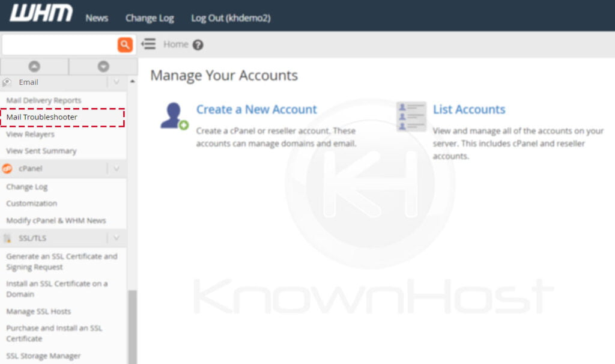Open Change Log under cPanel section
The height and width of the screenshot is (364, 615).
pos(26,187)
